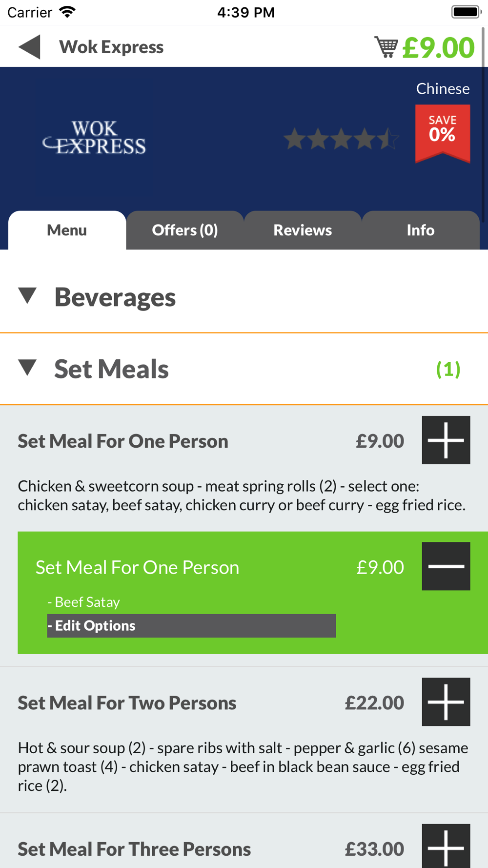The height and width of the screenshot is (868, 488).
Task: Expand the Beverages category triangle
Action: tap(27, 295)
